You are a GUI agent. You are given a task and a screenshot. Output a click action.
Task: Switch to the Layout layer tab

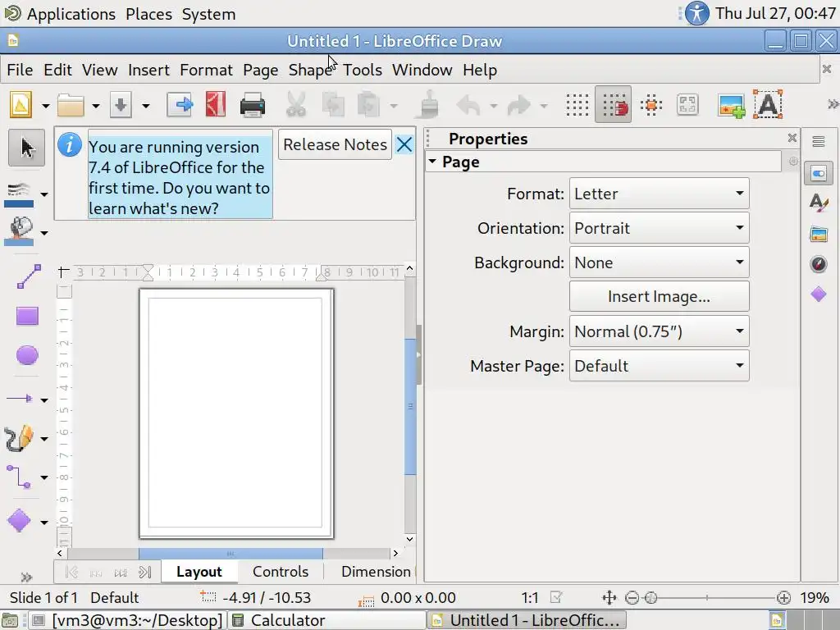click(x=199, y=572)
